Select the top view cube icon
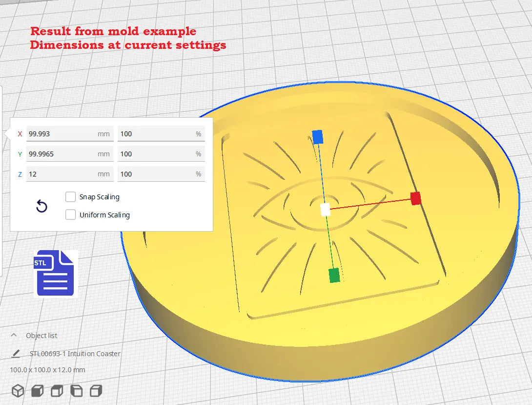This screenshot has width=532, height=405. point(57,391)
